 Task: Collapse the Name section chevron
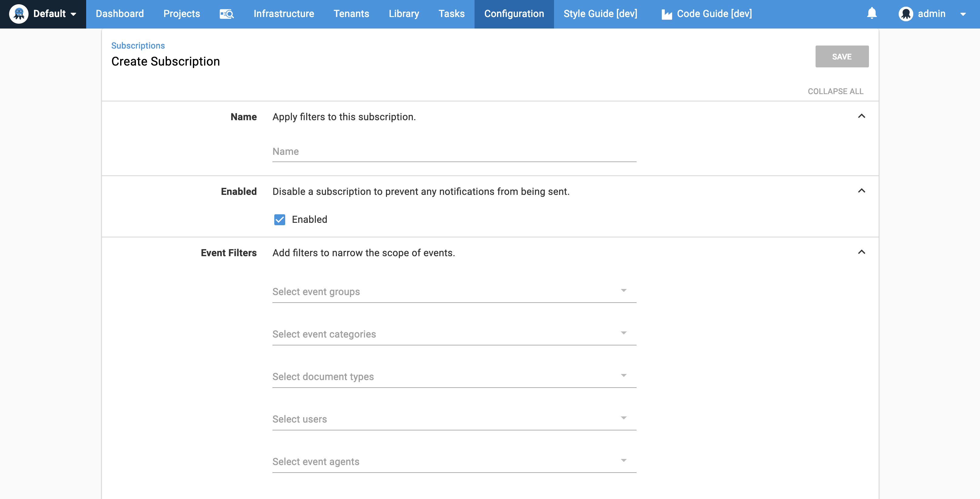862,116
